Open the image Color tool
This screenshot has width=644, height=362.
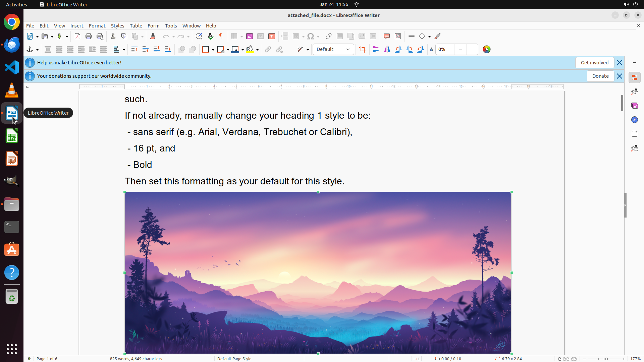tap(486, 50)
